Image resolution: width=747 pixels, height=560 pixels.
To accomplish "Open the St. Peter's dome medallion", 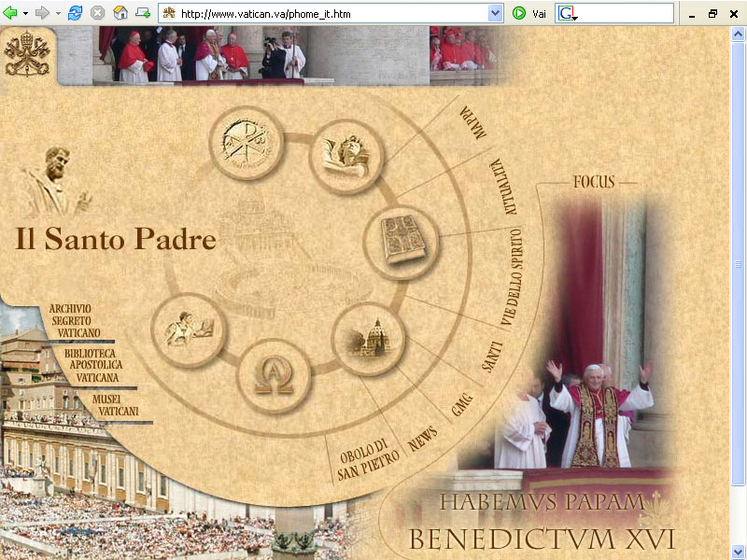I will 369,339.
